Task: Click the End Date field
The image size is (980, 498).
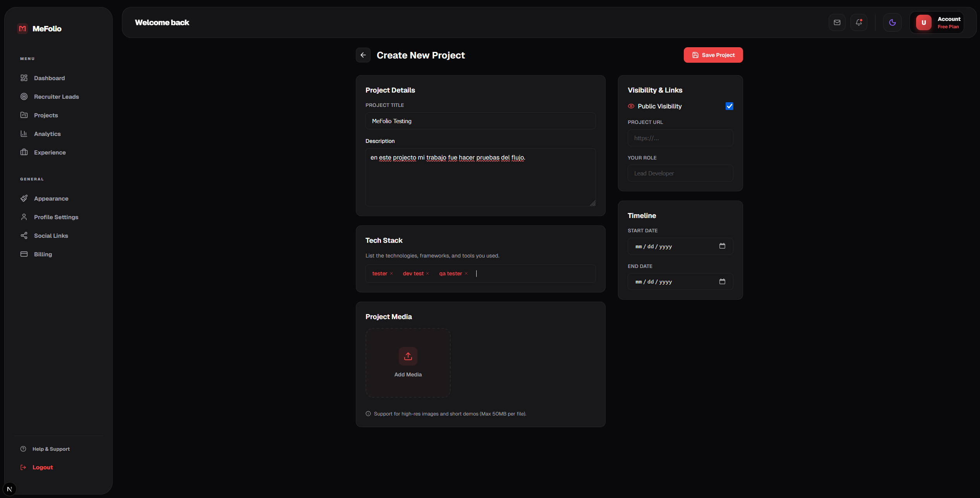Action: coord(680,282)
